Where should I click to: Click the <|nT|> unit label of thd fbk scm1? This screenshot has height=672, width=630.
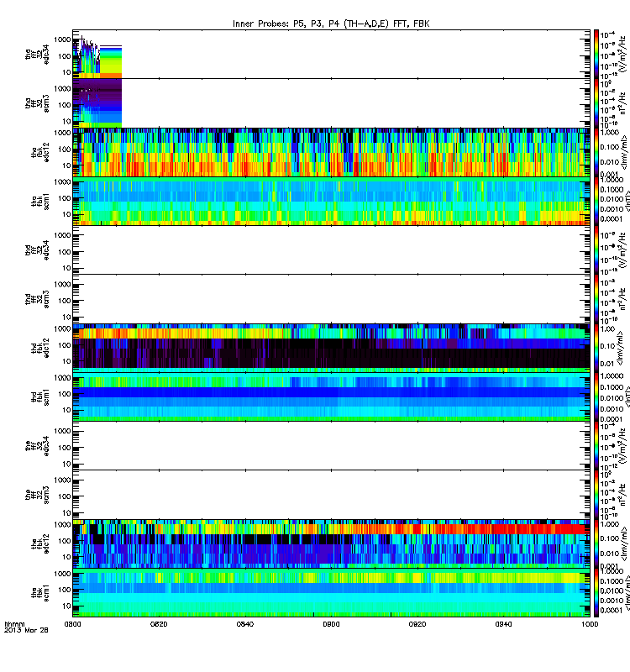[x=627, y=397]
